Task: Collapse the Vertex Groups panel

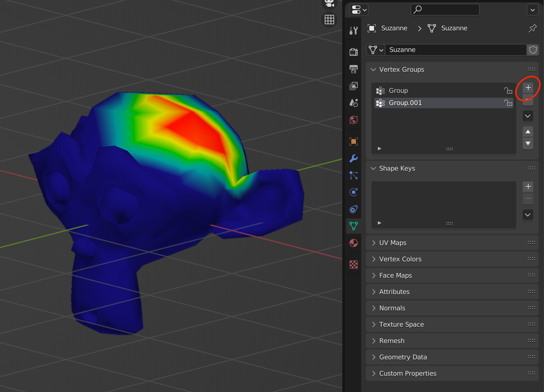Action: (x=373, y=69)
